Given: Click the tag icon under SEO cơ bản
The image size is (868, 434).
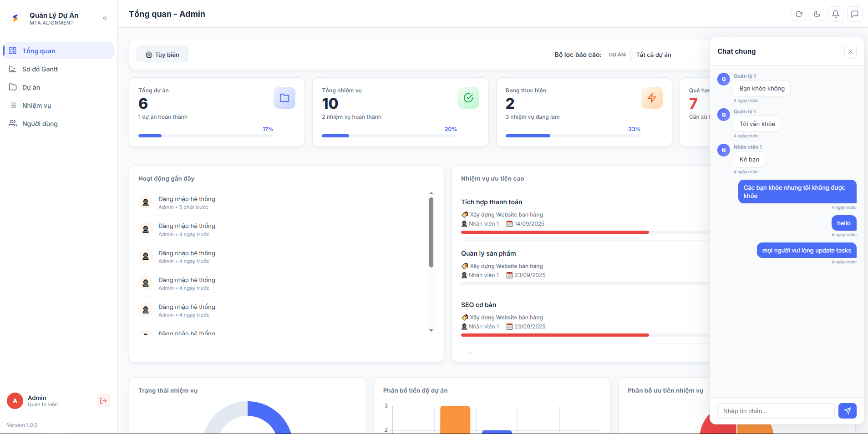Looking at the screenshot, I should [465, 318].
